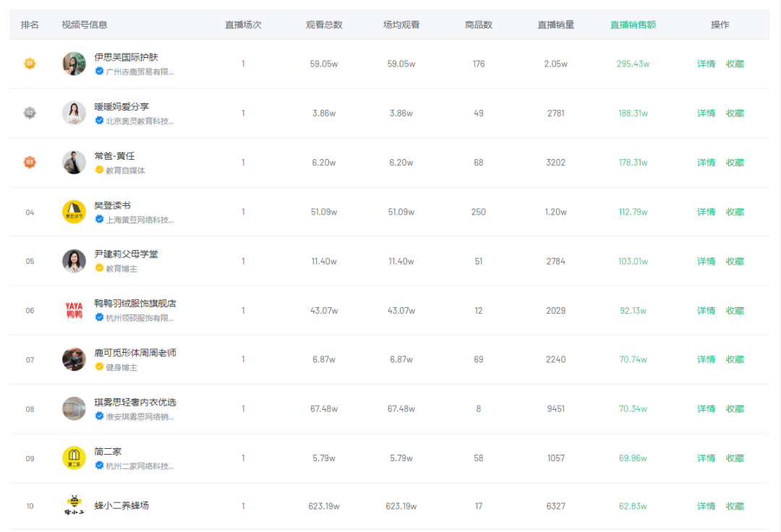Sort by 场均观看 column header
The image size is (781, 532).
click(401, 25)
